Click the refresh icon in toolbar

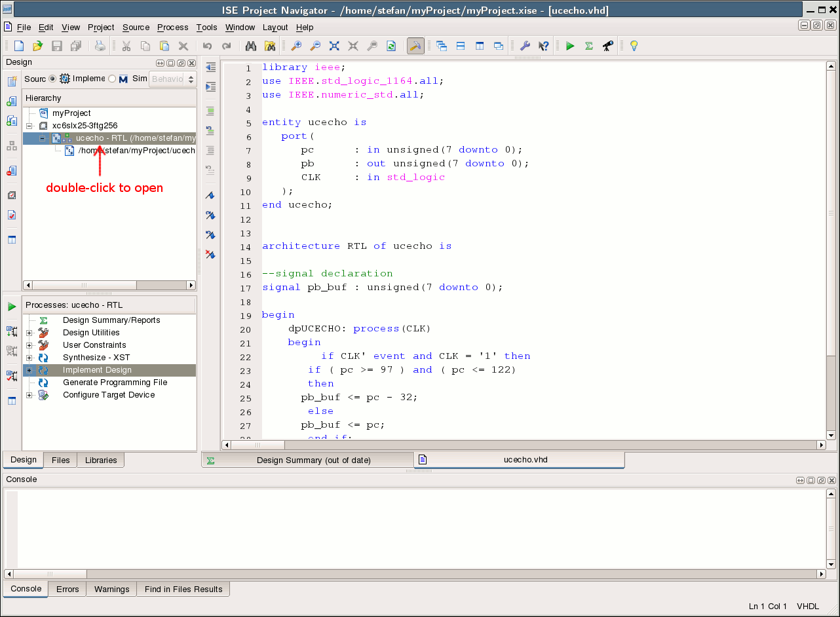(x=391, y=46)
